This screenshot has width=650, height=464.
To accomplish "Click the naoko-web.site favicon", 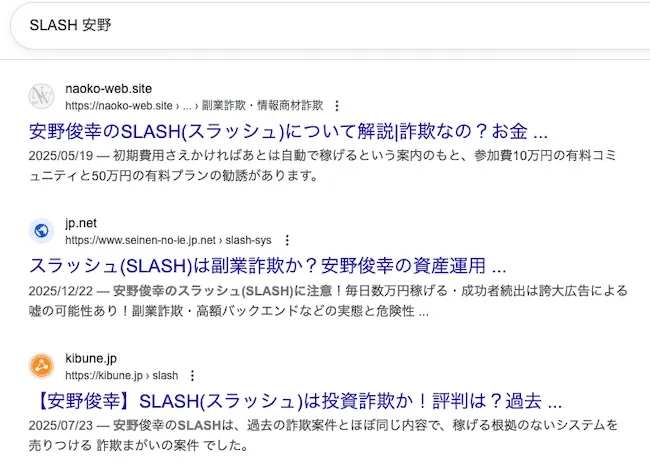I will [42, 96].
